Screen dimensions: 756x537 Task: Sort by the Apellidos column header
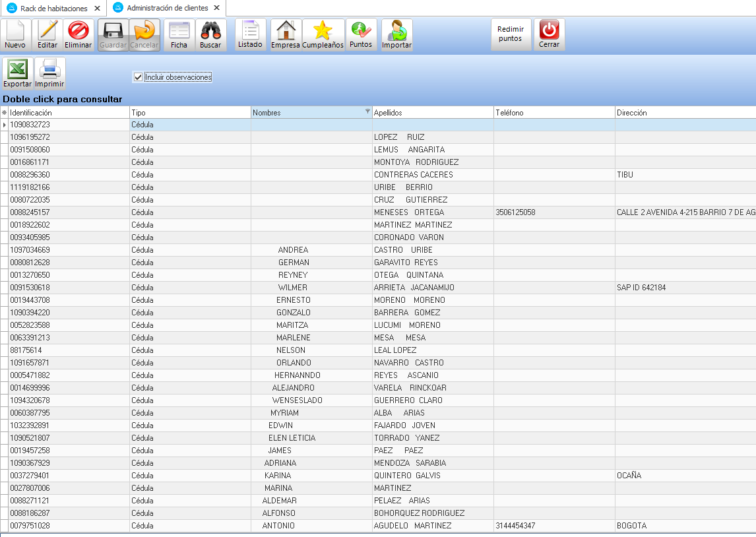click(x=432, y=113)
